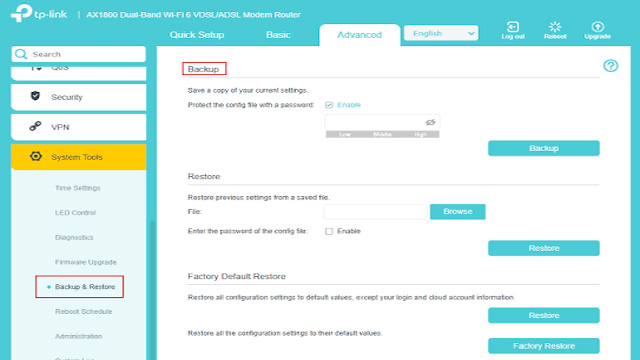Disable config file password protection checkbox
Image resolution: width=640 pixels, height=360 pixels.
click(x=329, y=105)
